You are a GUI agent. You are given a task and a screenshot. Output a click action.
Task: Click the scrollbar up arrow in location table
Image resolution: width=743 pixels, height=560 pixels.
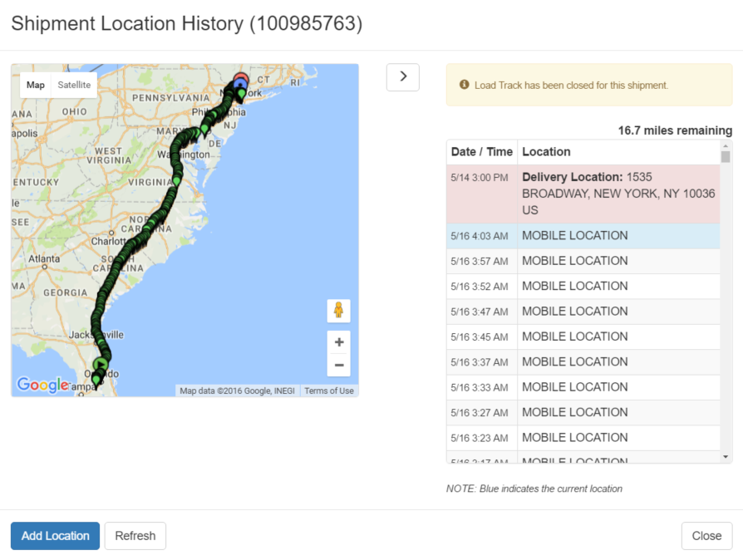point(726,145)
